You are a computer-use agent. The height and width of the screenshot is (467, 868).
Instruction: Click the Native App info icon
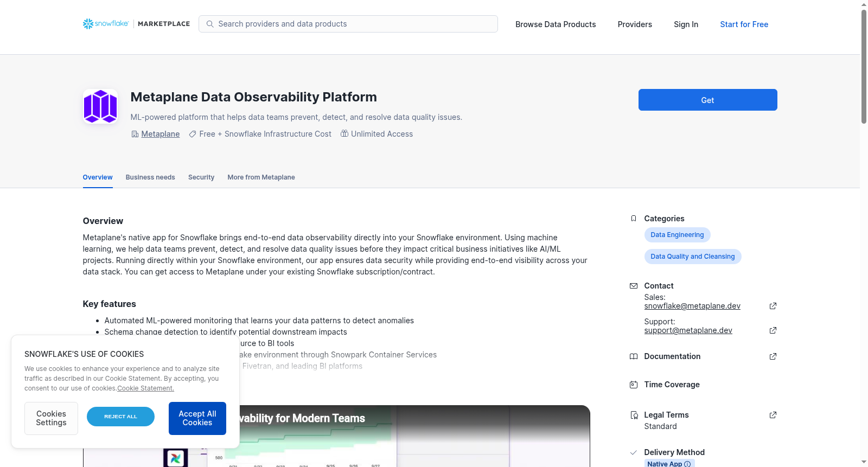[687, 464]
